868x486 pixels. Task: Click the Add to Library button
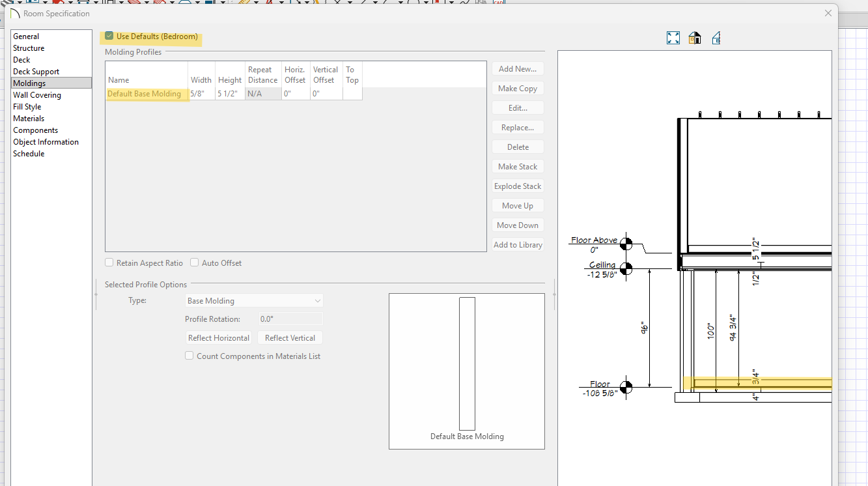[x=518, y=245]
